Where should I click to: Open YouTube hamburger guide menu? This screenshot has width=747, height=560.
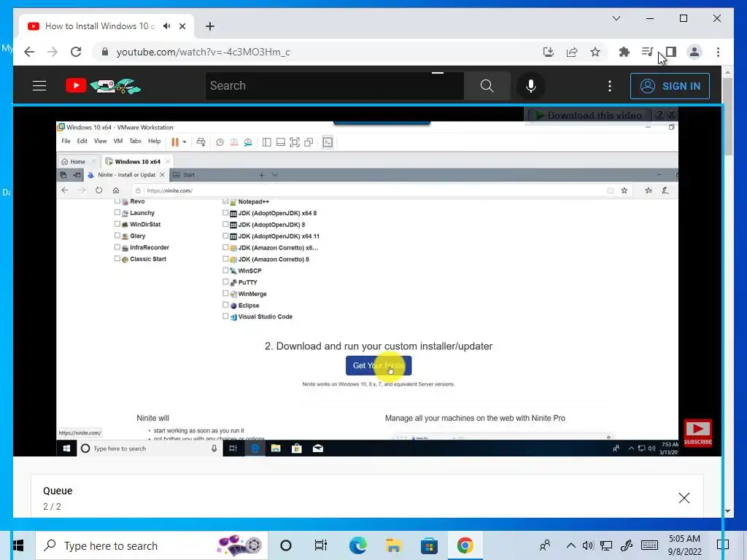pos(39,86)
